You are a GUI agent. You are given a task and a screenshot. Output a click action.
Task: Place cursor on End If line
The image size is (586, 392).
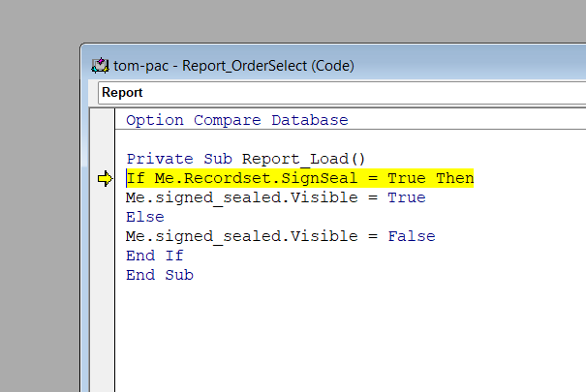pyautogui.click(x=155, y=256)
